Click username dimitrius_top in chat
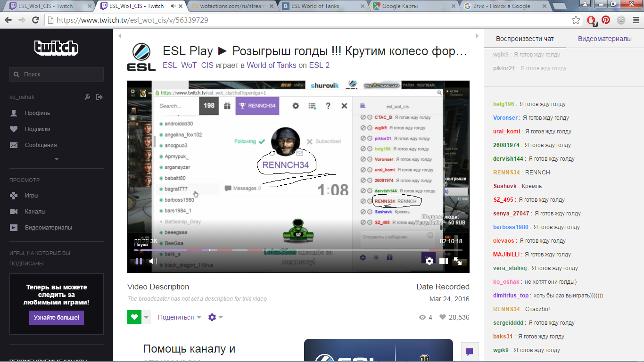Screen dimensions: 644x362 511,296
